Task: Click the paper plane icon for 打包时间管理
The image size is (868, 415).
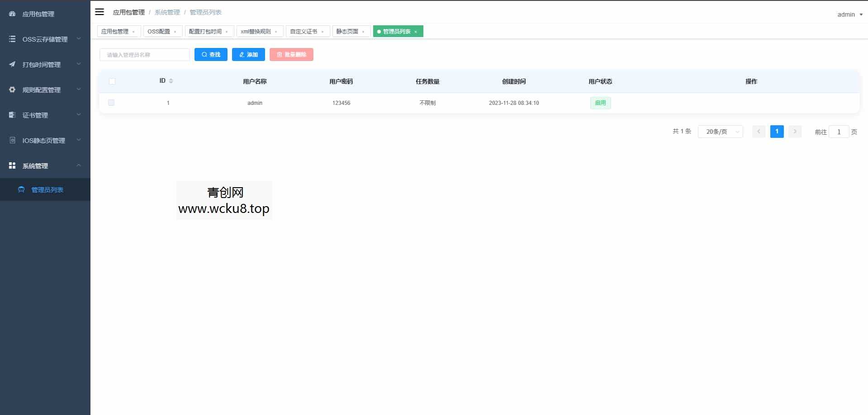Action: (12, 64)
